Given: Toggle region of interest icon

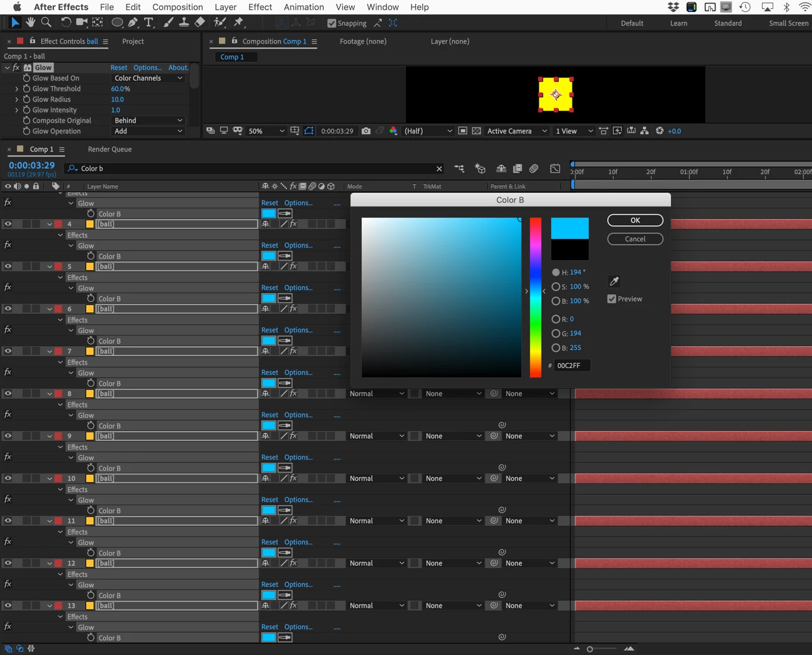Looking at the screenshot, I should point(463,131).
